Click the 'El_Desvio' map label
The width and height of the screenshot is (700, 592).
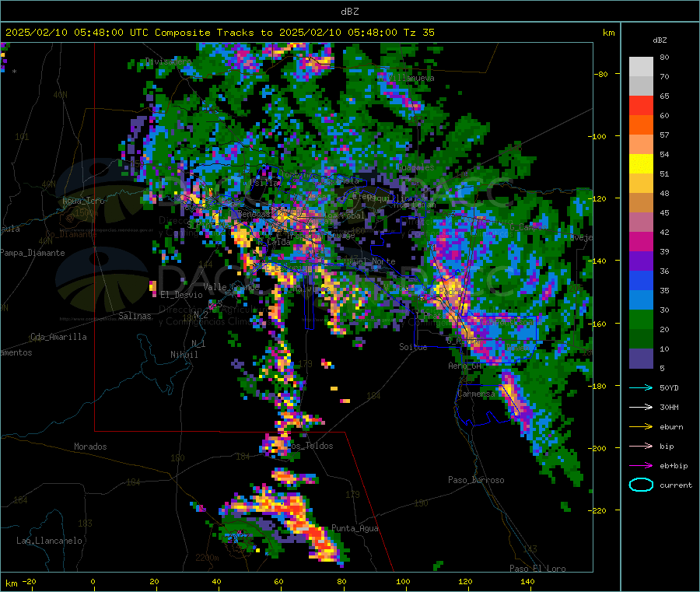tap(181, 295)
